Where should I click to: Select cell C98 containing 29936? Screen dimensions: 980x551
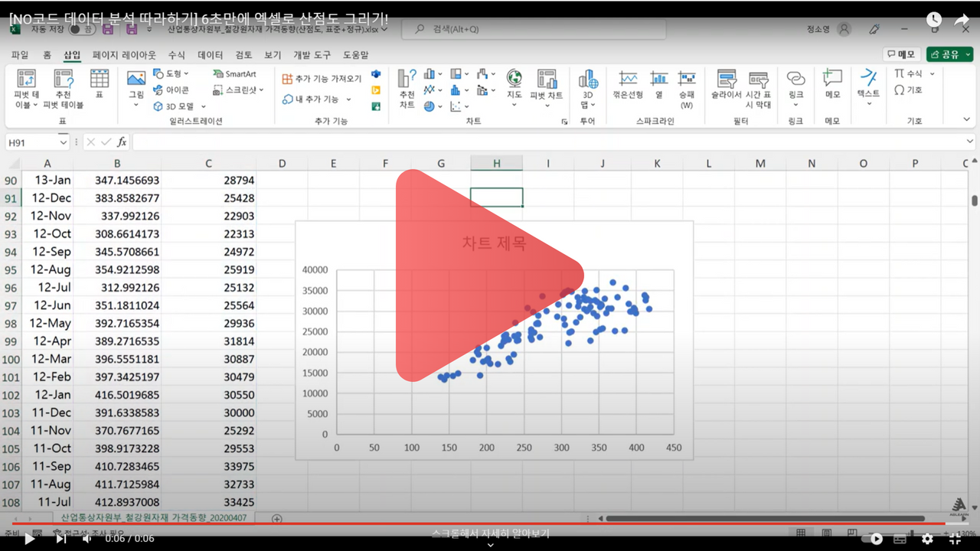[x=208, y=324]
